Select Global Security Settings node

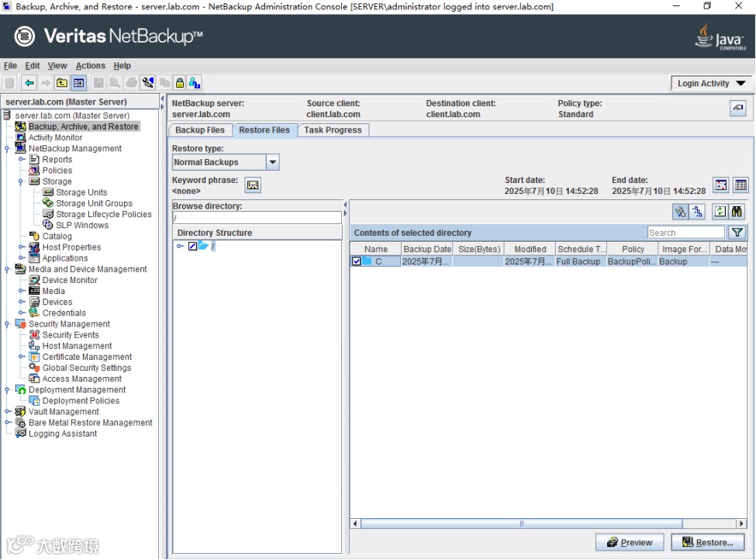[x=86, y=368]
